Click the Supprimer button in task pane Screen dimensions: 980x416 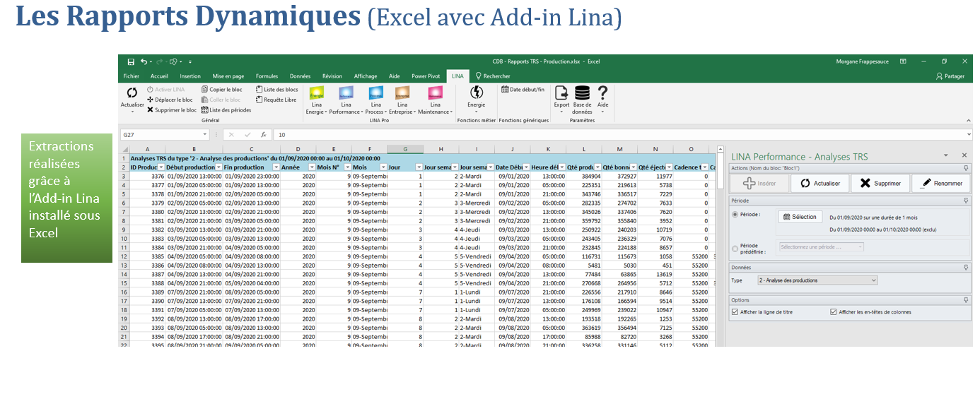click(x=880, y=183)
